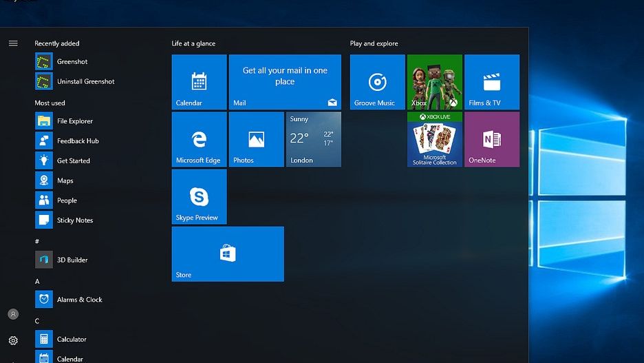Open Films & TV tile
The width and height of the screenshot is (644, 363).
(492, 82)
